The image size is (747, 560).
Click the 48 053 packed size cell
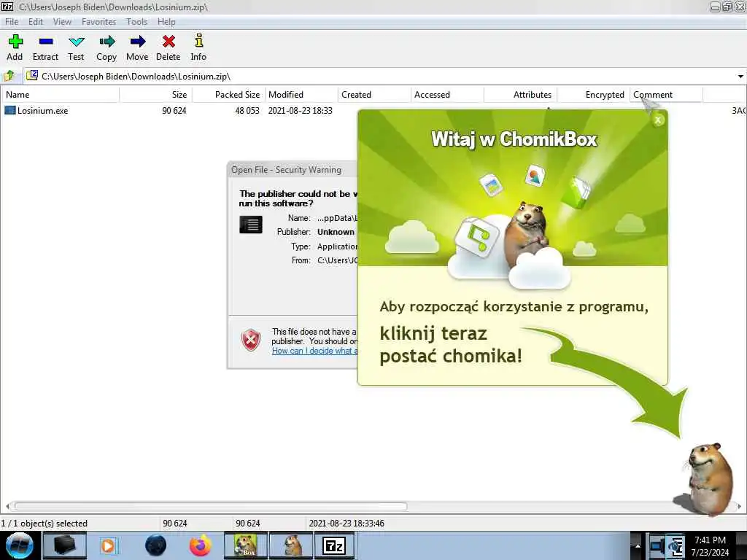click(247, 111)
